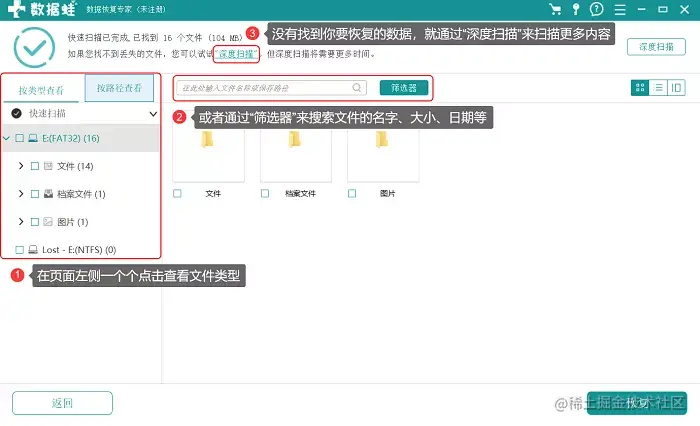Check the E:(FAT32) (16) checkbox
The height and width of the screenshot is (426, 700).
[x=19, y=138]
